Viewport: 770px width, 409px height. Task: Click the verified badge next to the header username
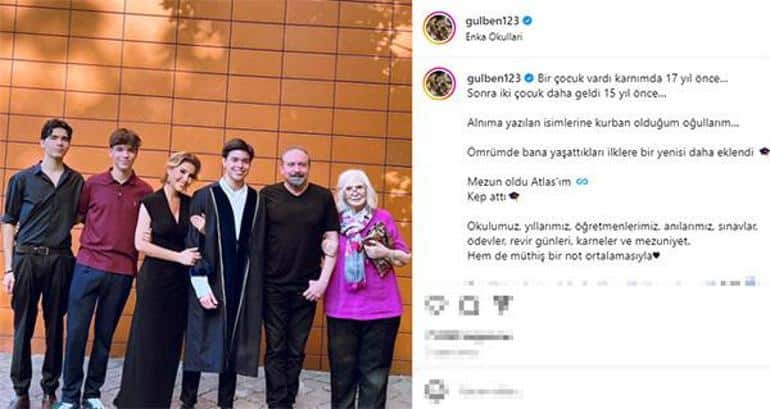[x=527, y=21]
